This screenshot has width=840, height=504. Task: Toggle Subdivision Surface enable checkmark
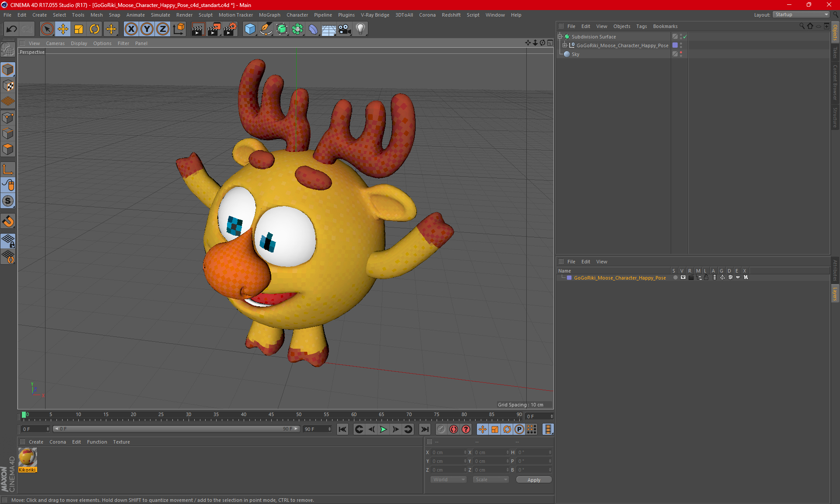tap(685, 37)
